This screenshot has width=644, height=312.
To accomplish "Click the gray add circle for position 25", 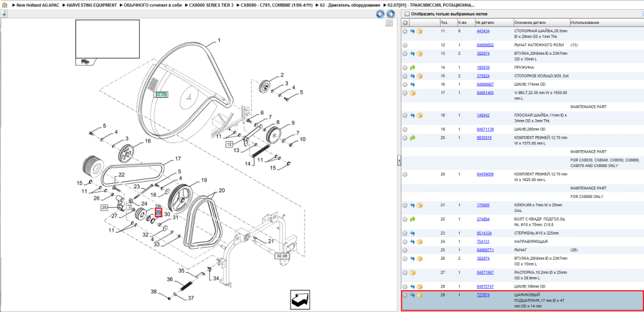I will [405, 250].
